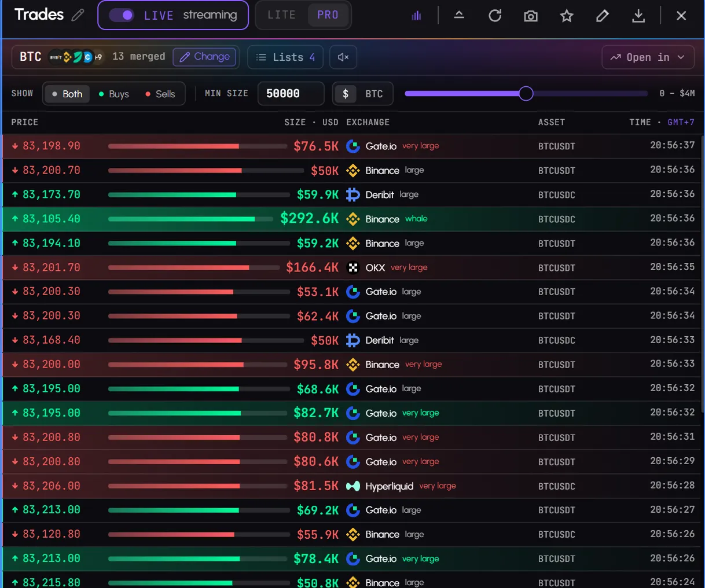Screen dimensions: 705x588
Task: Switch to PRO mode
Action: coord(328,15)
